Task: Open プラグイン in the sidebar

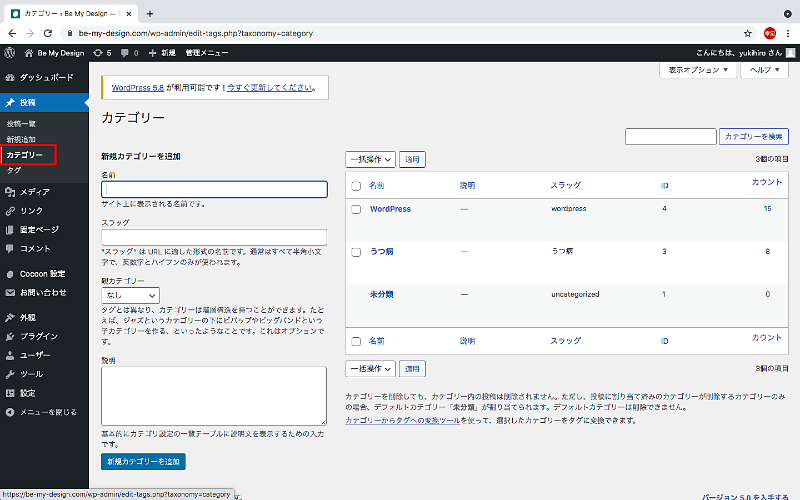Action: [38, 336]
